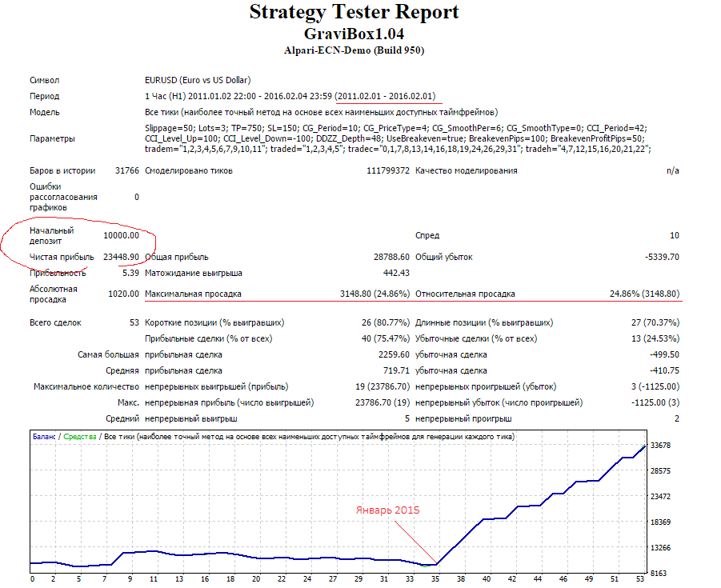The width and height of the screenshot is (721, 588).
Task: Click the 8163 y-axis label
Action: point(659,574)
